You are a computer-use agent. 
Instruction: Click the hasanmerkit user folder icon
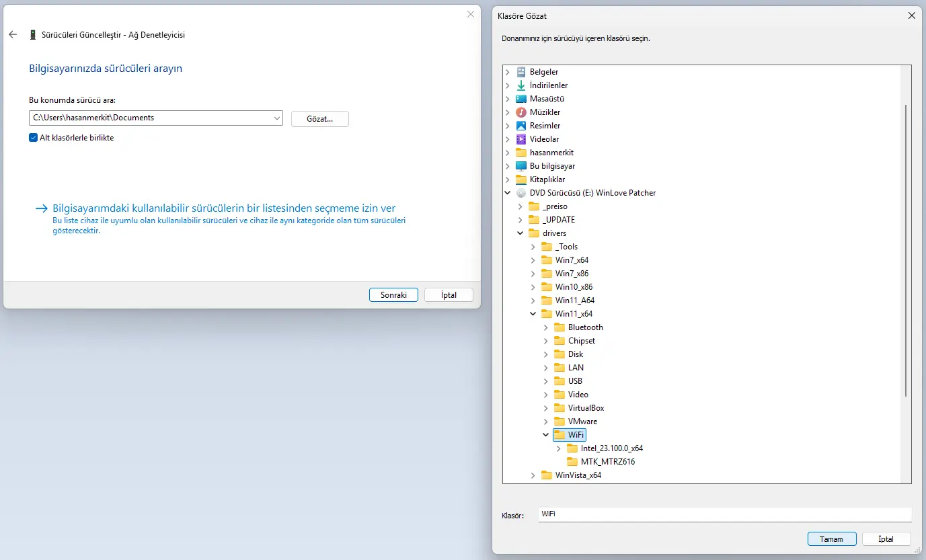point(521,153)
